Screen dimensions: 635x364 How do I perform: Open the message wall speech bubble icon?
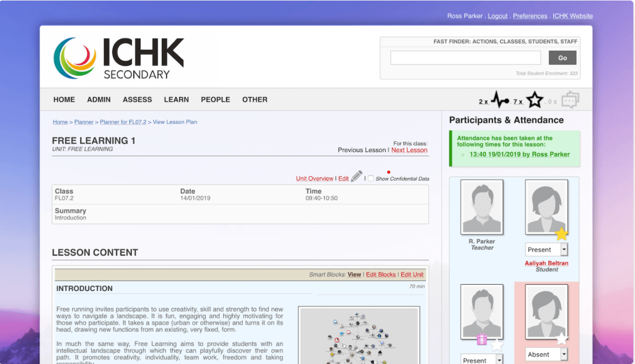570,100
